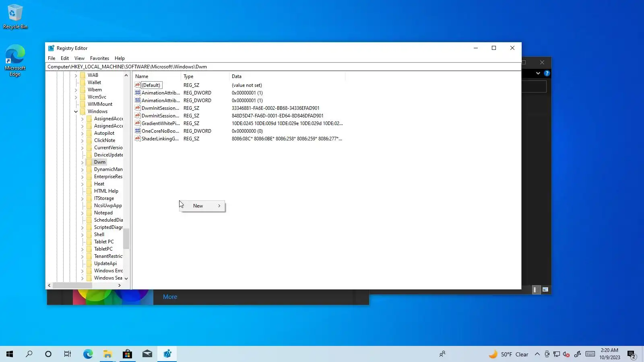This screenshot has height=362, width=644.
Task: Click tree pane scroll down arrow
Action: tap(126, 278)
